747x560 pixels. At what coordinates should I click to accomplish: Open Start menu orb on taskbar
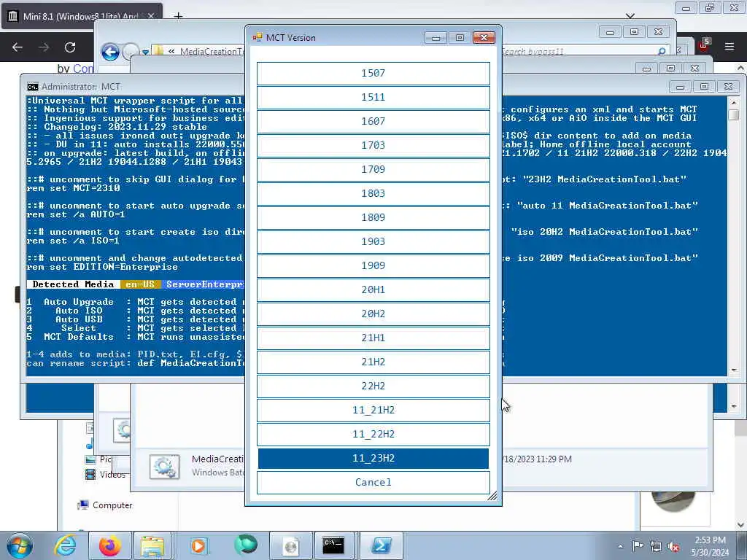tap(20, 545)
